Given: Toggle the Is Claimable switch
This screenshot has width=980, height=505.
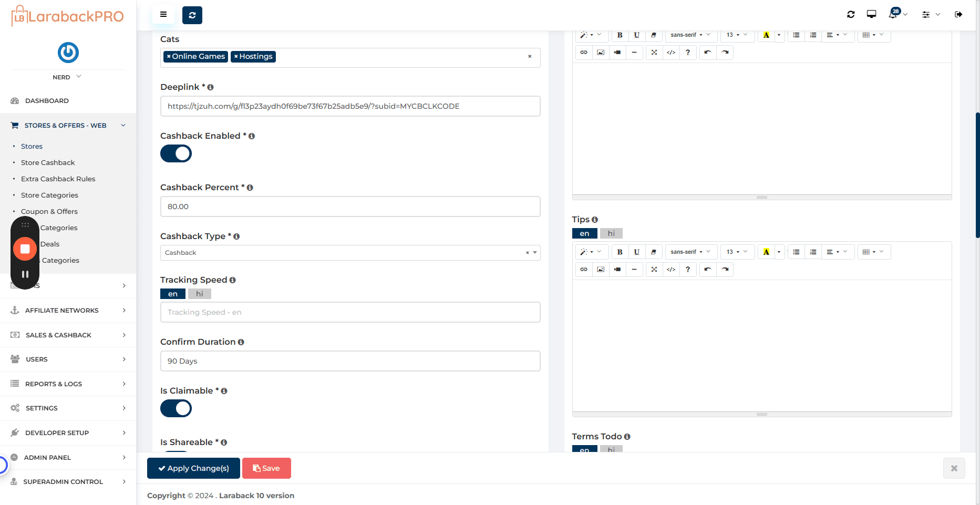Looking at the screenshot, I should tap(176, 408).
